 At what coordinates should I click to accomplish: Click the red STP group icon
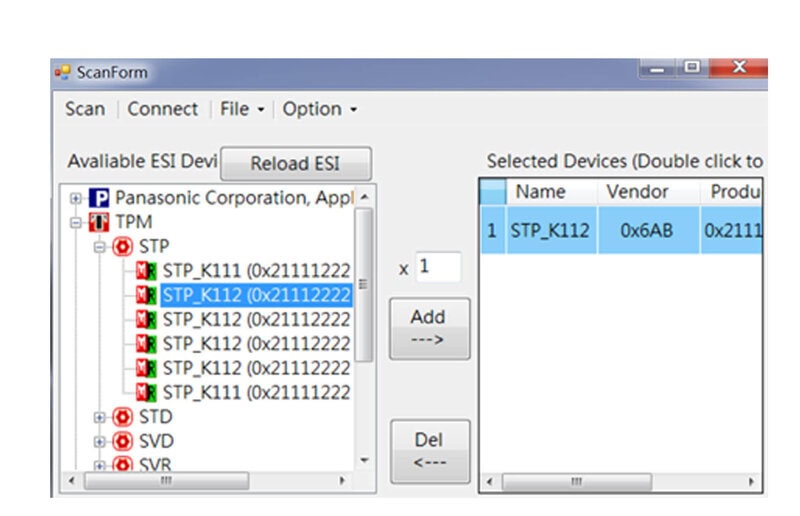(x=122, y=247)
